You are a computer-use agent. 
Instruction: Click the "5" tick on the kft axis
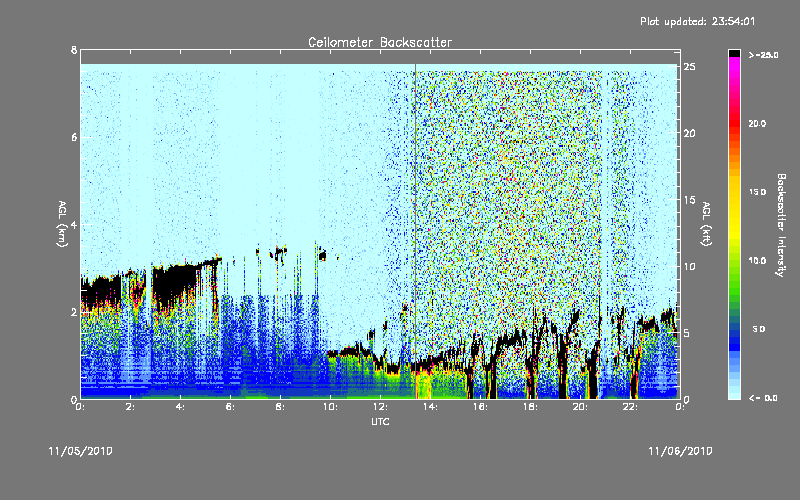coord(687,333)
